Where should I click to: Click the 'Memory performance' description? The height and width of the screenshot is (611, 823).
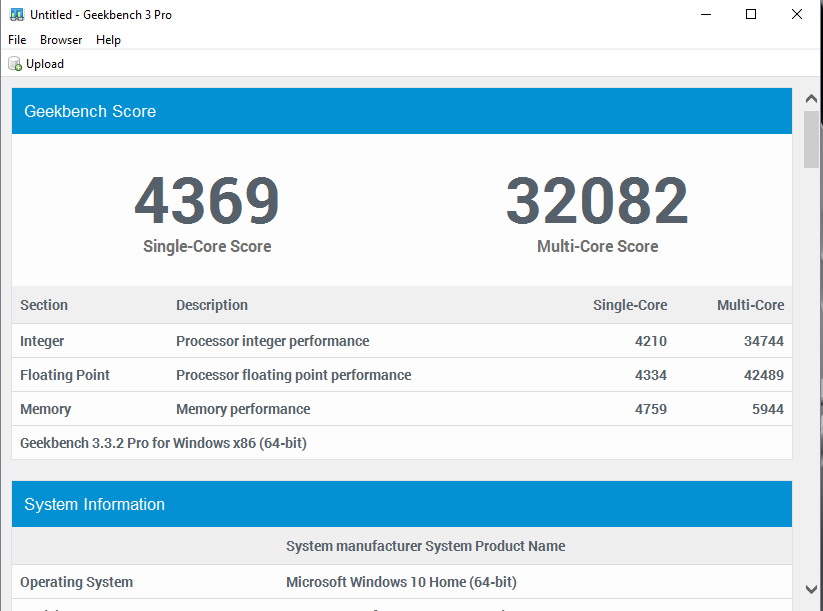[x=243, y=409]
